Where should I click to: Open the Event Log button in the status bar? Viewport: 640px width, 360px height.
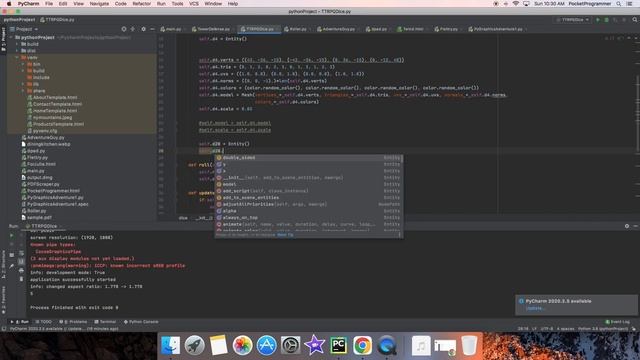tap(618, 322)
